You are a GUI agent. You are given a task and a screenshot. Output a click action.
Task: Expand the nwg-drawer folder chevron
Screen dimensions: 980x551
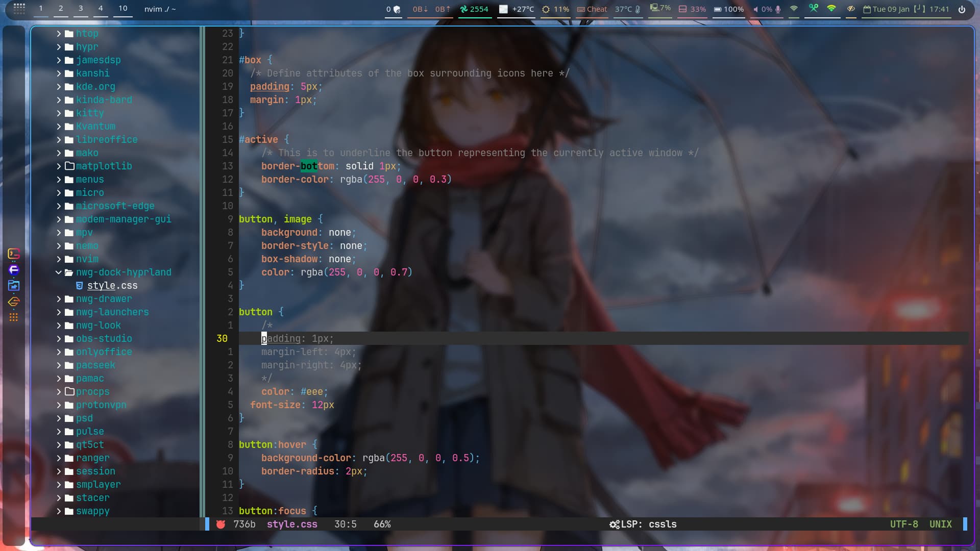(58, 298)
